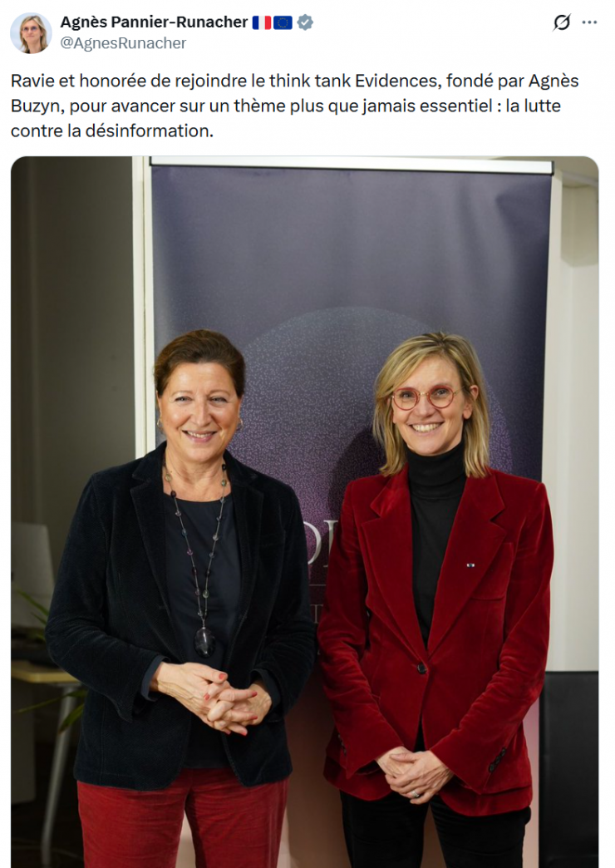Click the Agnès Pannier-Runacher display name
Viewport: 615px width, 868px height.
[x=154, y=22]
